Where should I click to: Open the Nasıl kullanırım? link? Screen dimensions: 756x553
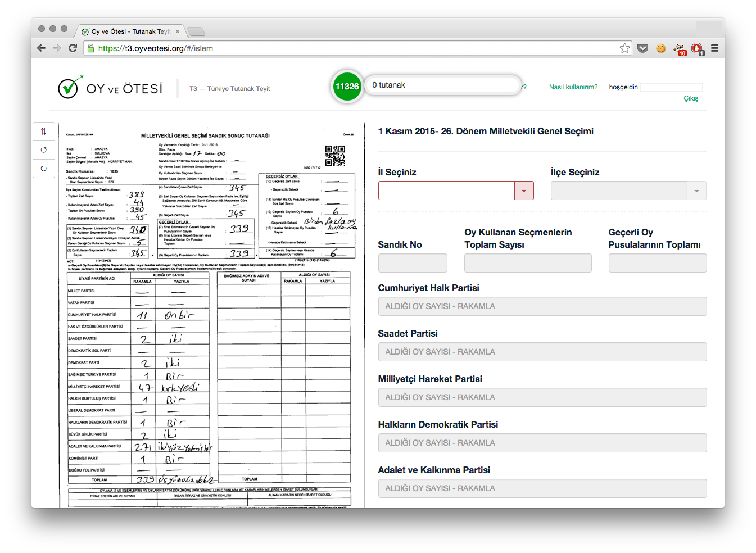tap(573, 87)
